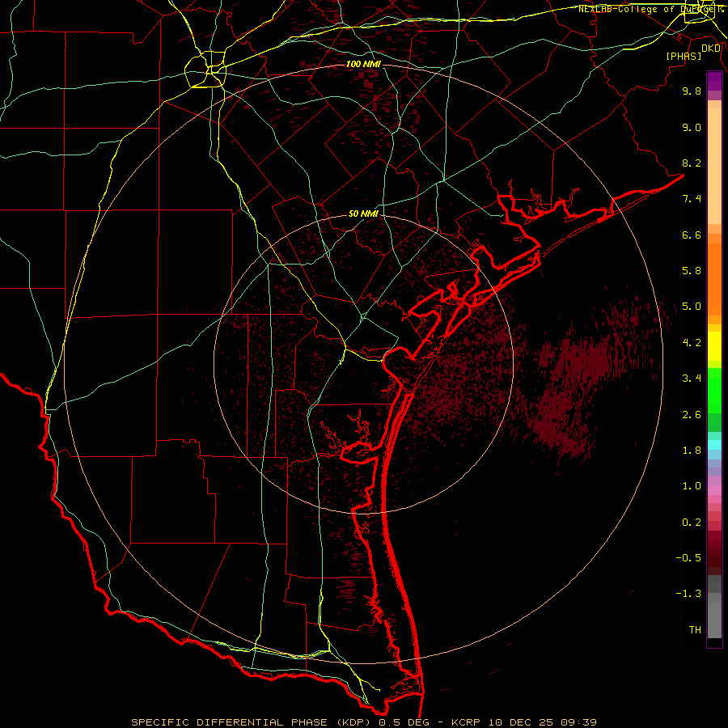The height and width of the screenshot is (728, 728).
Task: Click the 3.4 value on the color scale
Action: pos(692,379)
